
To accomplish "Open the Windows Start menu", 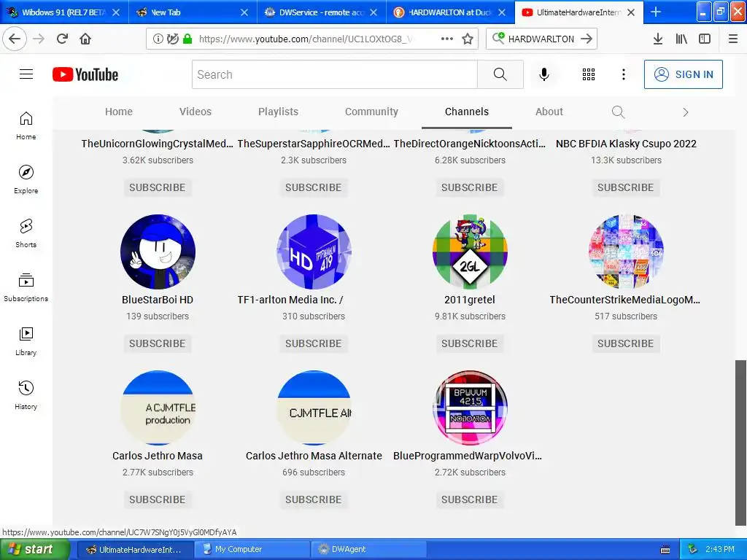I will click(35, 549).
